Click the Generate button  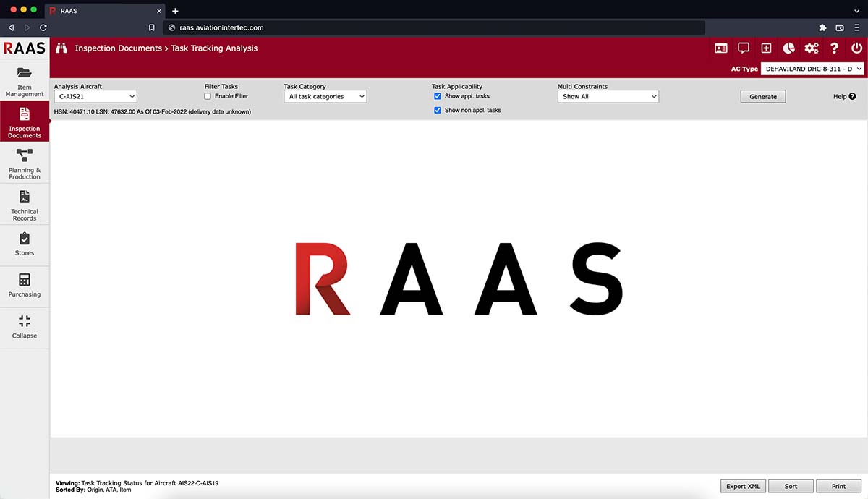(x=763, y=96)
